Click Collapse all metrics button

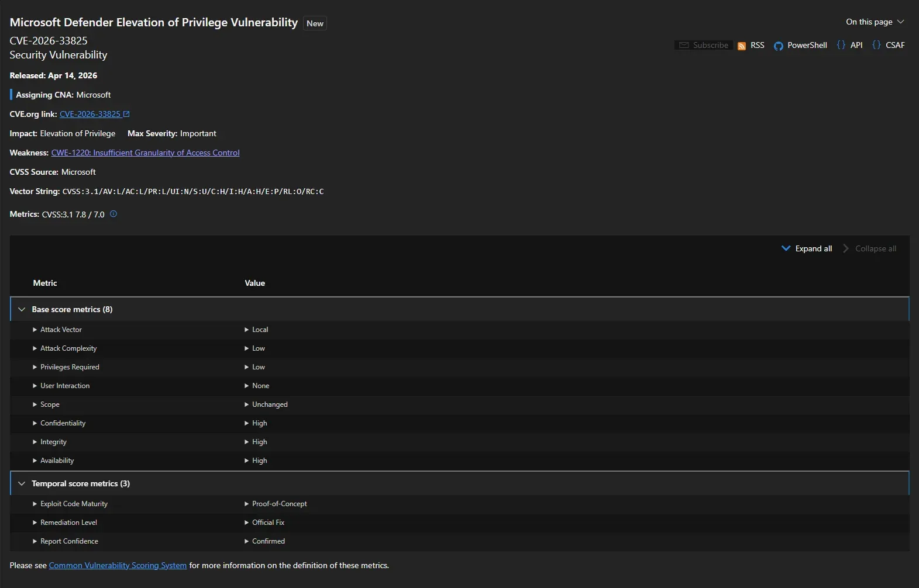869,248
